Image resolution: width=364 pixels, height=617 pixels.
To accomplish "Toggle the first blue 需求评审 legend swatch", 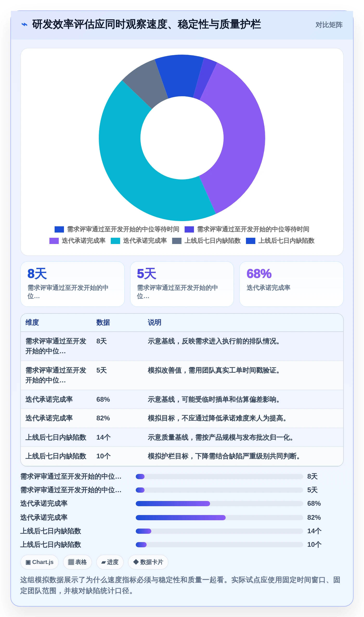I will [x=59, y=229].
